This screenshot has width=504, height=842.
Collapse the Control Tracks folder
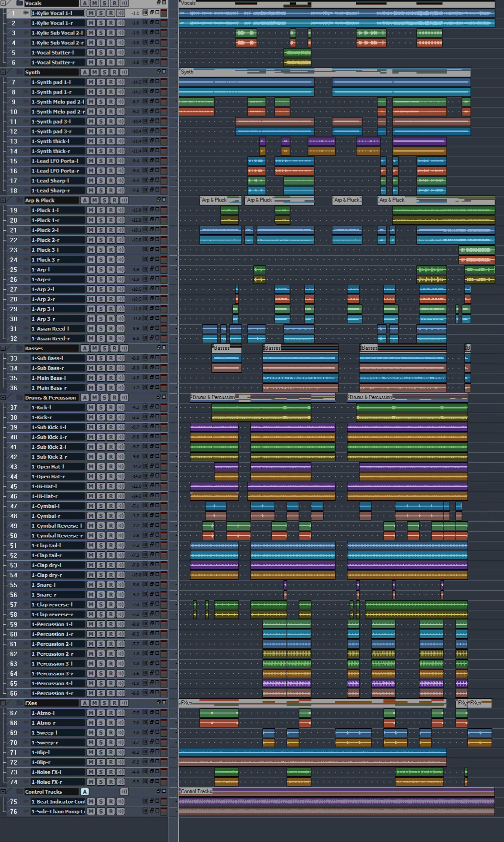4,791
